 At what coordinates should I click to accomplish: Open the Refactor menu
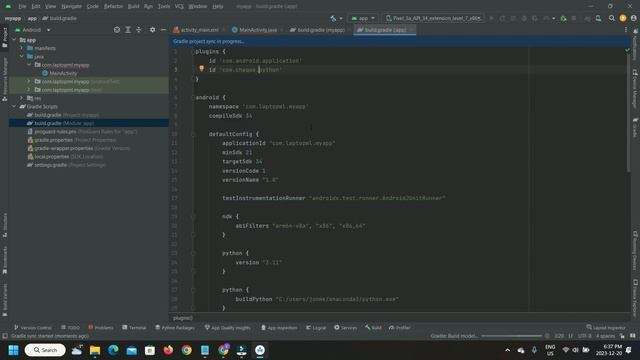[x=113, y=7]
